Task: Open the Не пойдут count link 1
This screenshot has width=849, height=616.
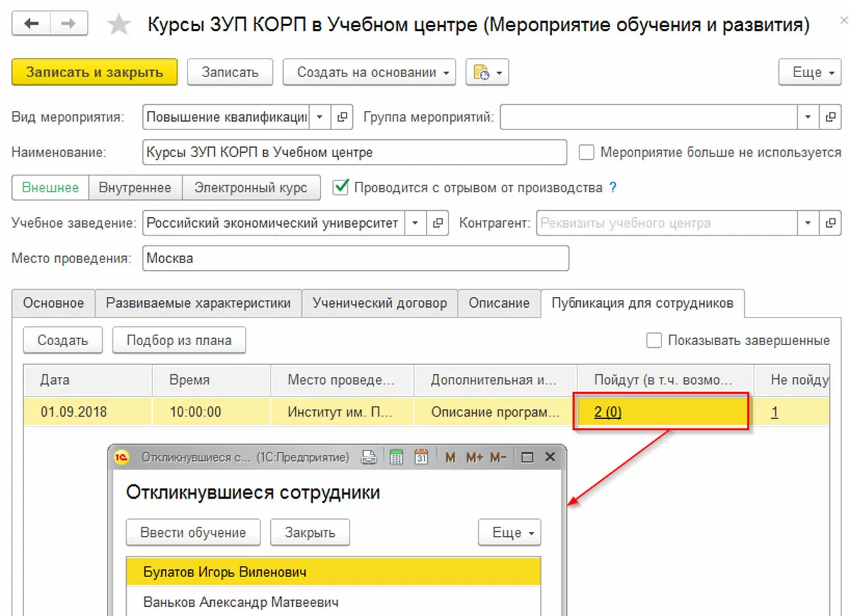Action: pyautogui.click(x=775, y=412)
